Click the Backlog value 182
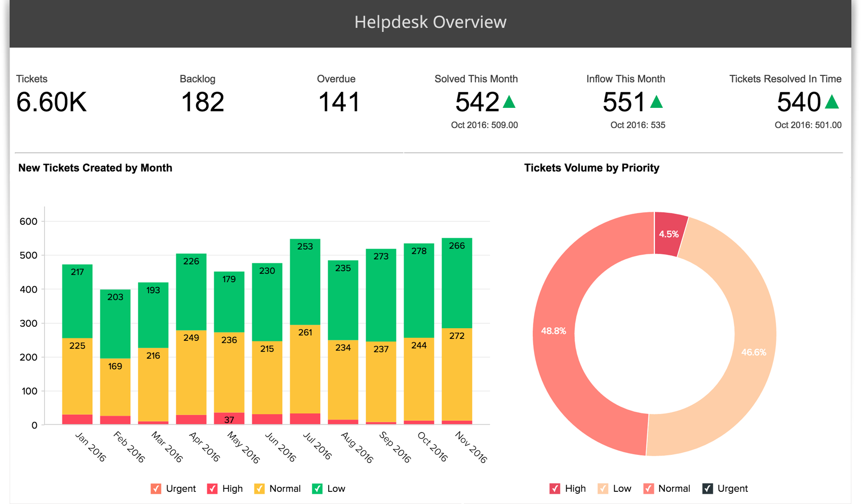Image resolution: width=861 pixels, height=504 pixels. [x=203, y=102]
